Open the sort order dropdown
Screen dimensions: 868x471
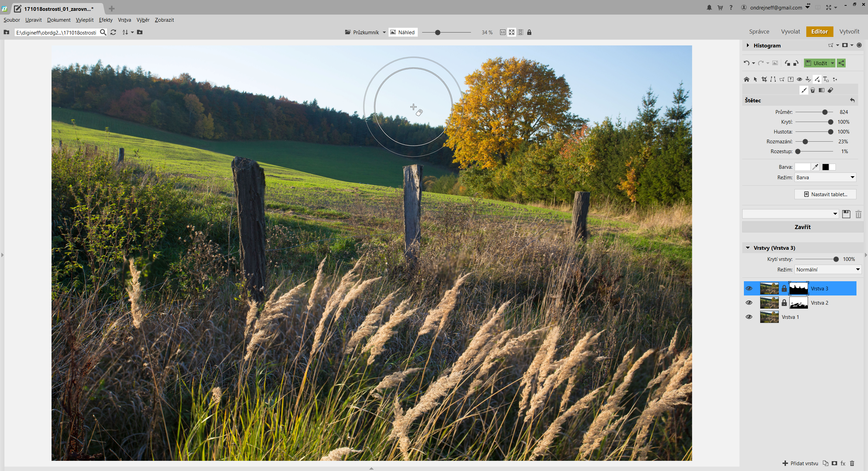click(132, 32)
